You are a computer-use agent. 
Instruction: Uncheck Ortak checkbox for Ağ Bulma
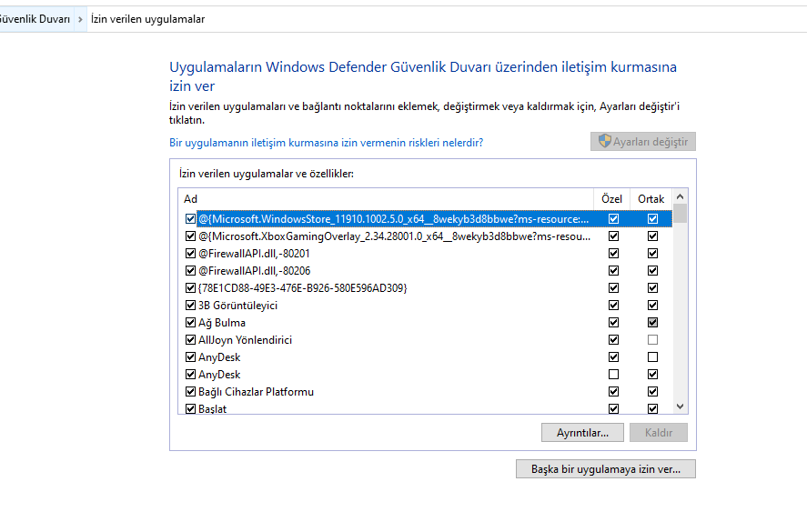[652, 323]
